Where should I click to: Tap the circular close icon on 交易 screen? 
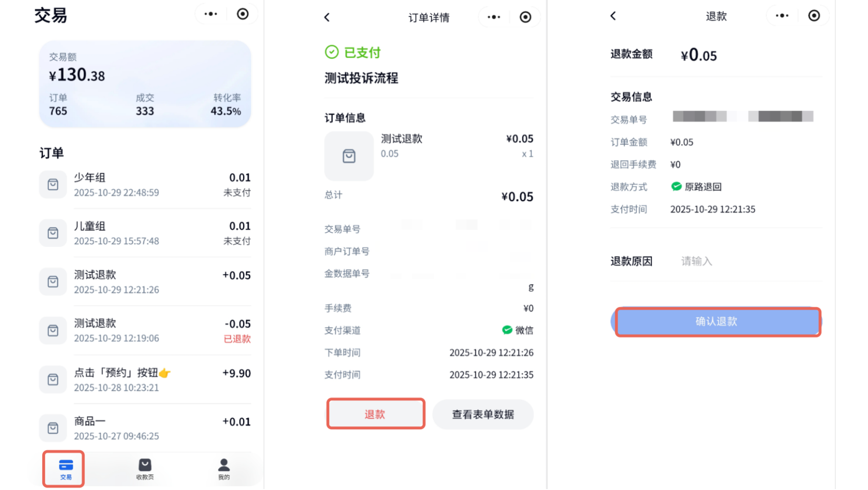click(x=242, y=14)
